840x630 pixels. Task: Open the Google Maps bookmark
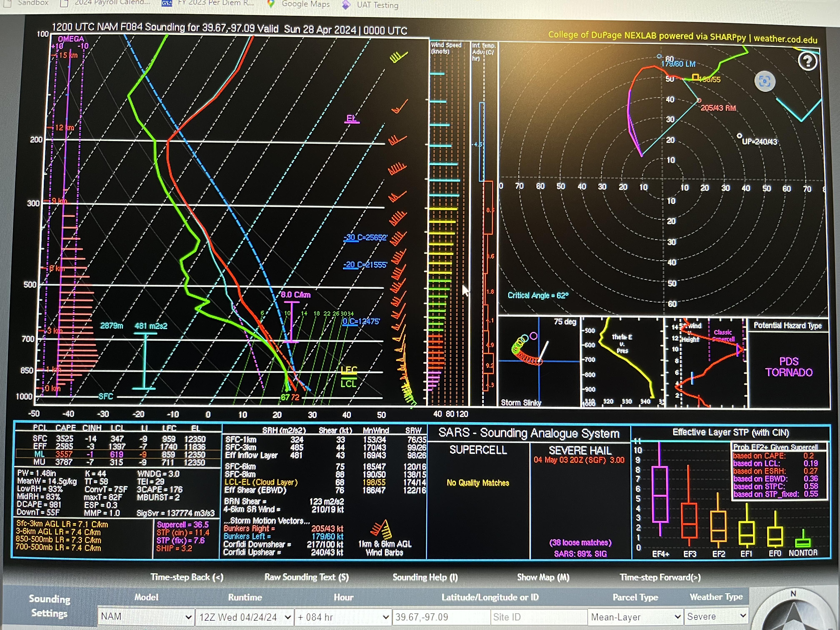tap(299, 4)
